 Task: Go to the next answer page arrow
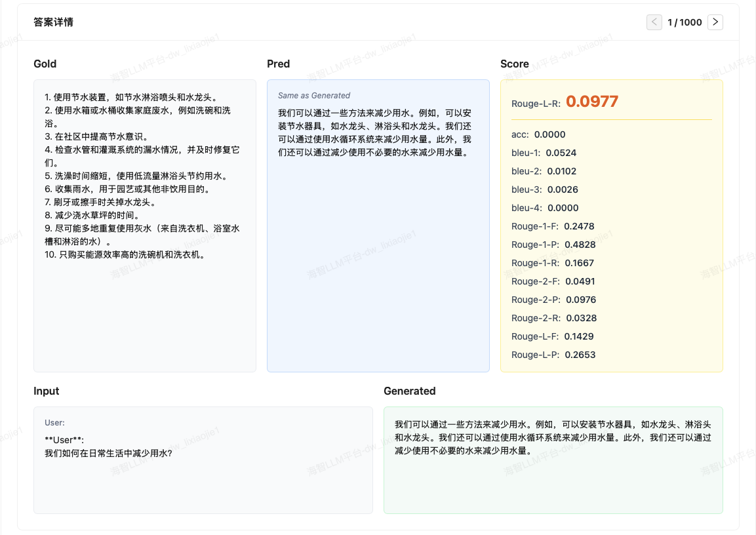pyautogui.click(x=715, y=22)
